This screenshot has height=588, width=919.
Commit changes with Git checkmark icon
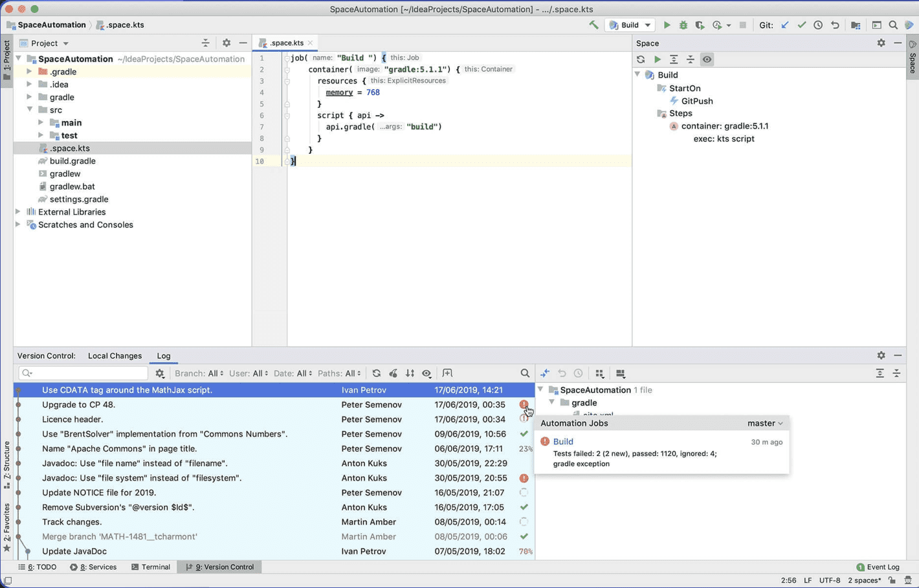pos(802,25)
